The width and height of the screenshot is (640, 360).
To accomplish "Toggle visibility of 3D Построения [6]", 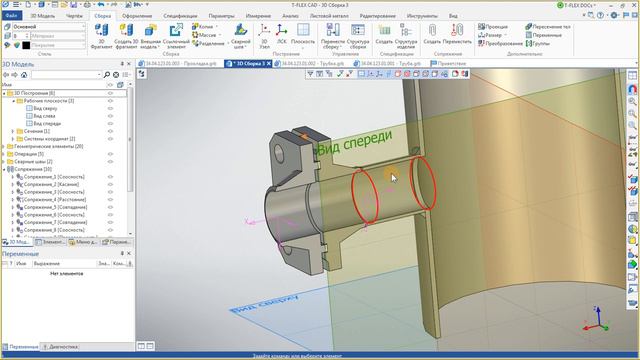I will pos(110,93).
